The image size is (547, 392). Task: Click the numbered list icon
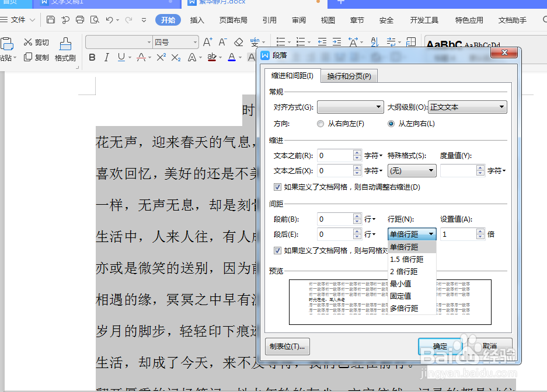(301, 42)
